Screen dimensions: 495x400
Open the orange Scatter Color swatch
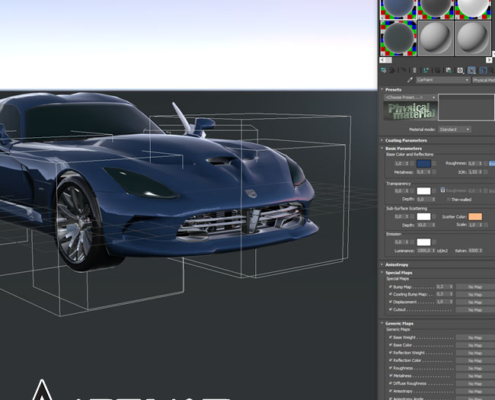click(475, 217)
